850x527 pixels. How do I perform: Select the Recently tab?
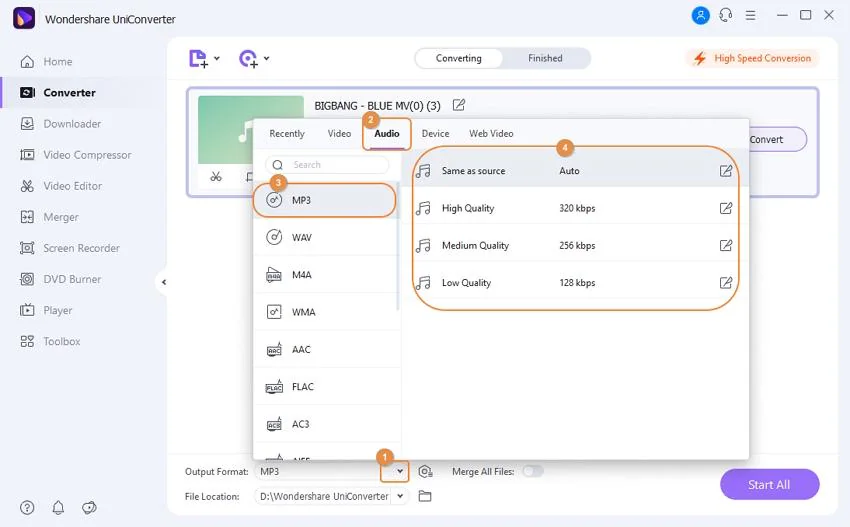tap(287, 133)
